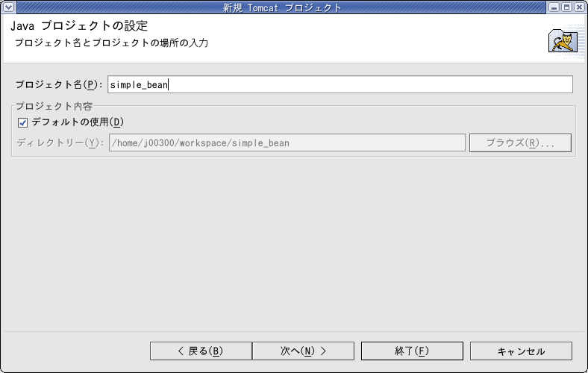Click the directory path field
The height and width of the screenshot is (373, 588).
tap(287, 142)
